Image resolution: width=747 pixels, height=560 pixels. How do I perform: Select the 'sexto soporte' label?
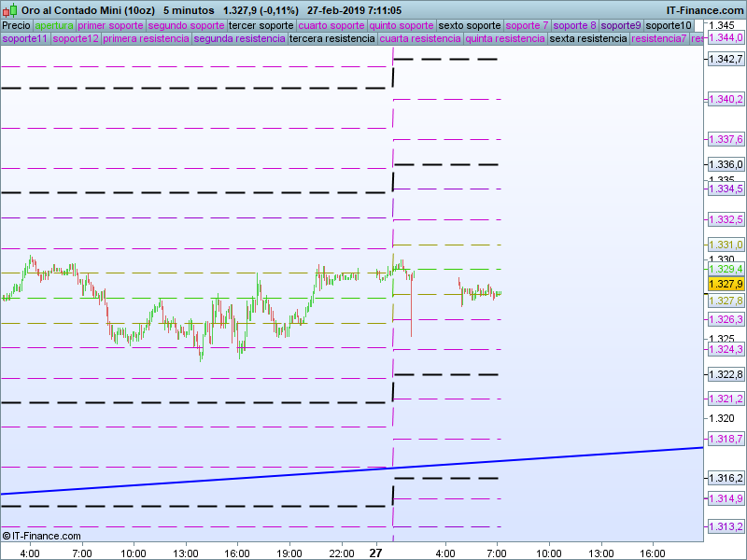pos(470,25)
